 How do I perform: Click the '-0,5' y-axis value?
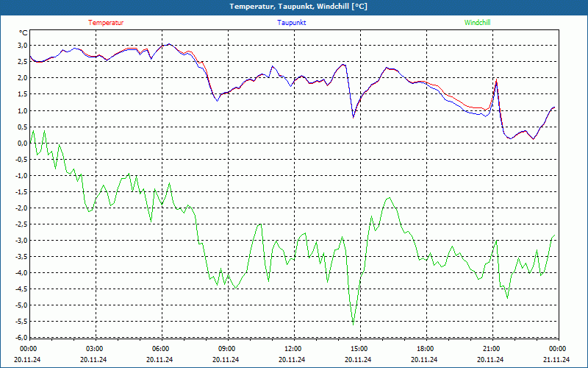point(22,159)
